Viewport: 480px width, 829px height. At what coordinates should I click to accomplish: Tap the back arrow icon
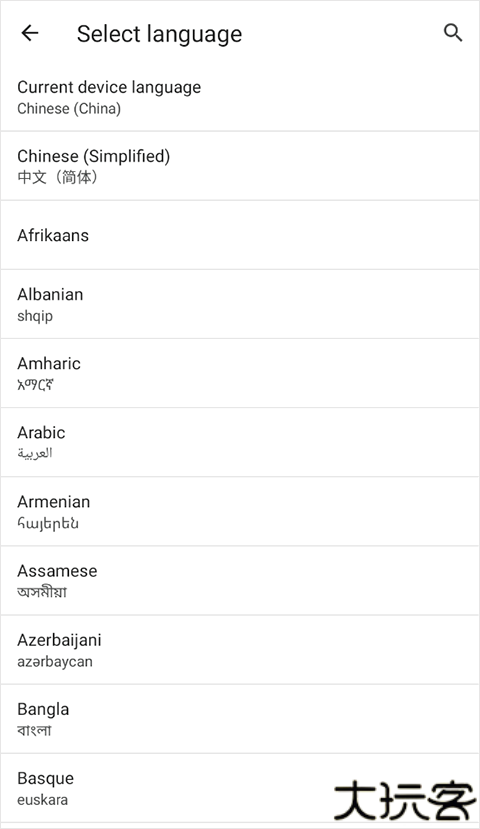30,33
